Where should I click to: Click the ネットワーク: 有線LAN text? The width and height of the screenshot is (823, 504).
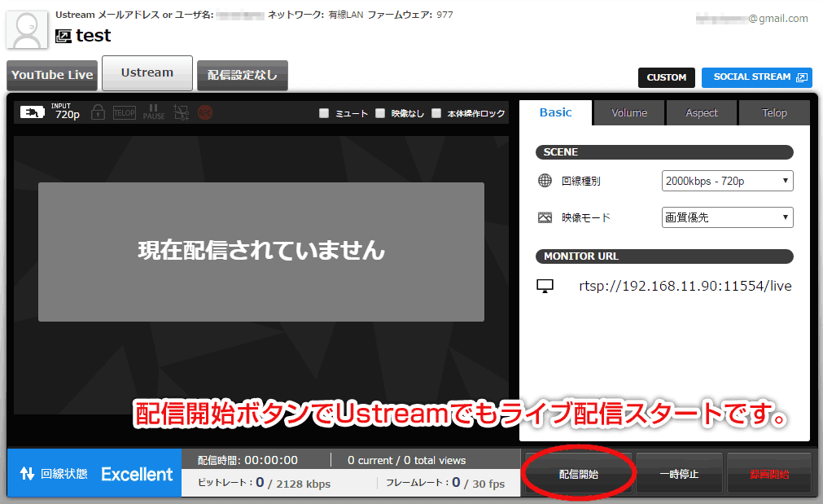[316, 15]
